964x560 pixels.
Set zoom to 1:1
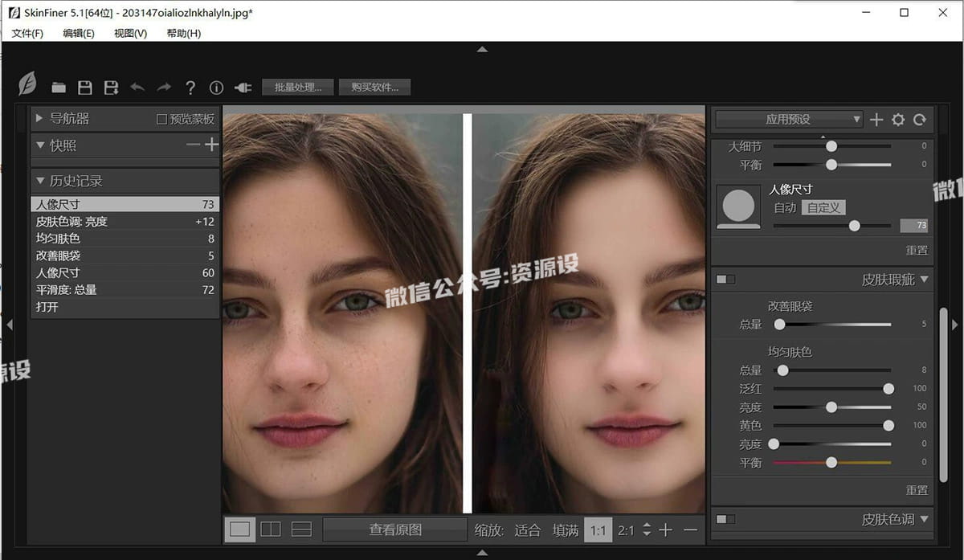598,530
